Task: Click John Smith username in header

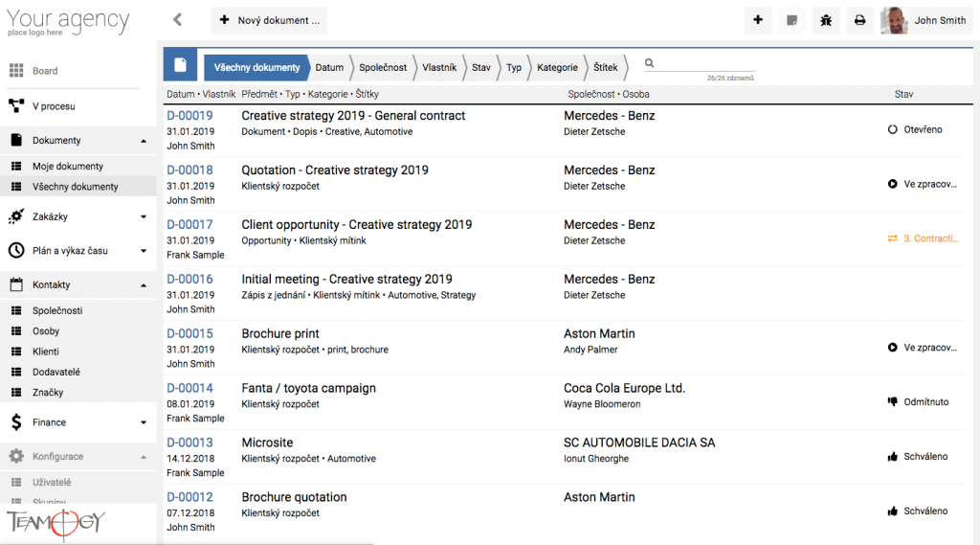Action: click(x=940, y=20)
